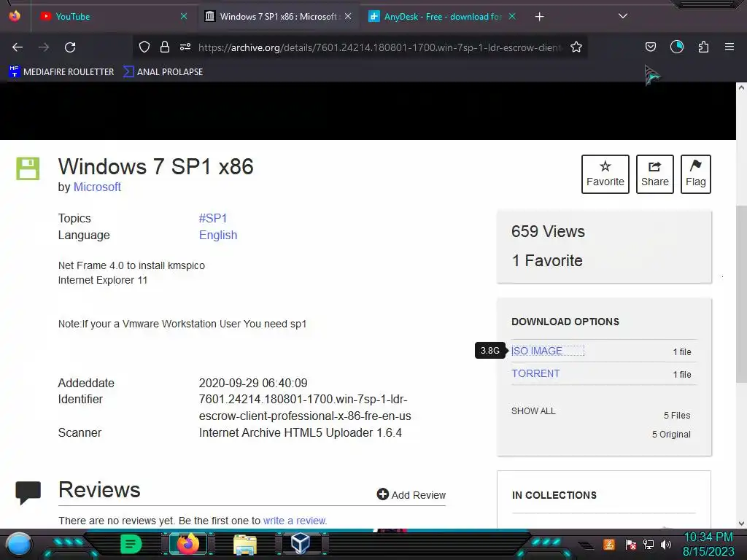Switch to the AnyDesk download tab
The width and height of the screenshot is (747, 560).
pyautogui.click(x=443, y=16)
